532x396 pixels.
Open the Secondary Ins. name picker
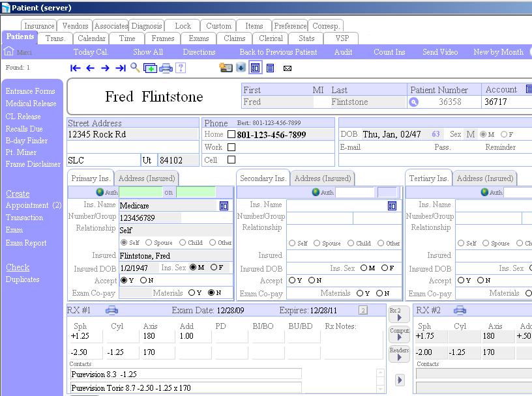point(392,206)
